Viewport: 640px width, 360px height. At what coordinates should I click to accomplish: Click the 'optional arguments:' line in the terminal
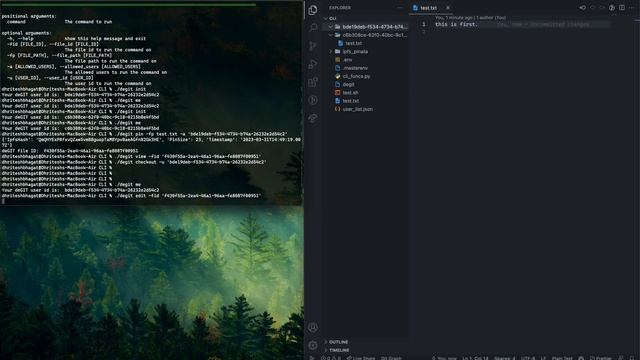tap(27, 33)
